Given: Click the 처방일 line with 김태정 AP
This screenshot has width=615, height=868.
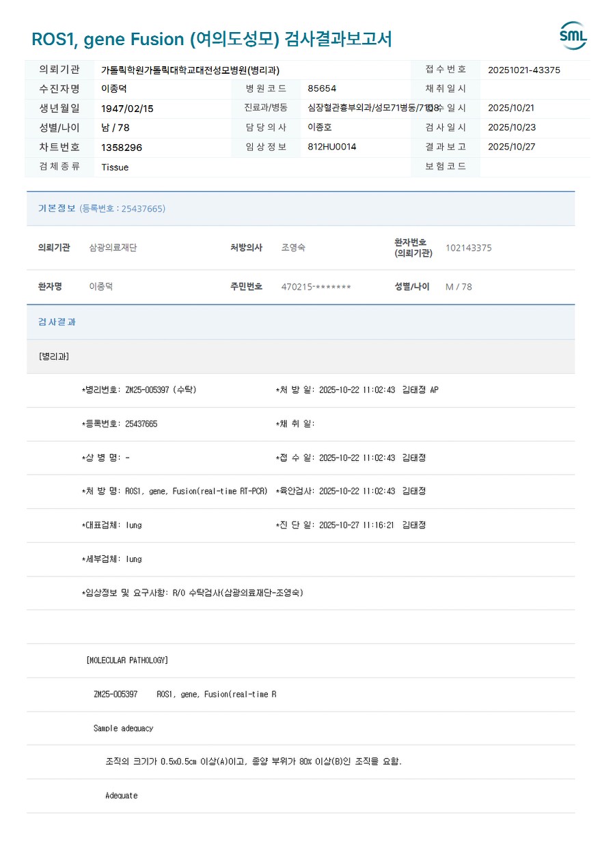Looking at the screenshot, I should click(357, 390).
